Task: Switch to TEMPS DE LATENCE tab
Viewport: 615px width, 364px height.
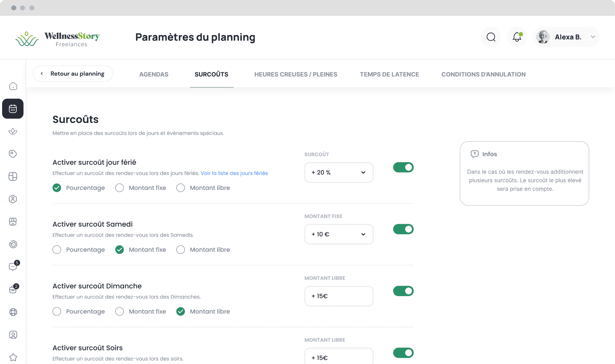Action: coord(389,75)
